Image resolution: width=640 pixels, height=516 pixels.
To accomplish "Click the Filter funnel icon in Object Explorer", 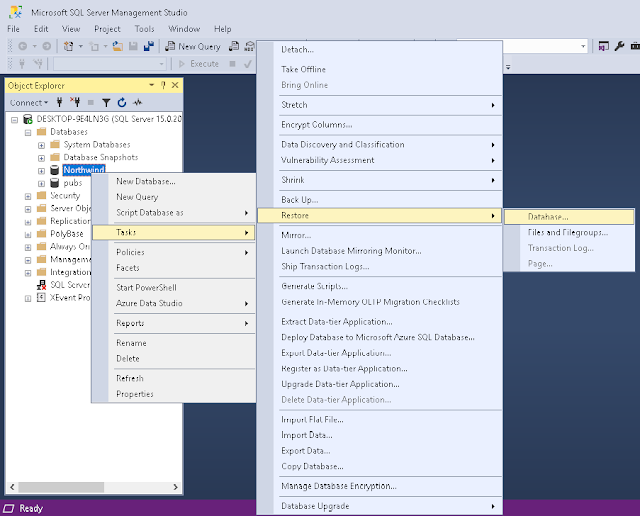I will pos(106,102).
